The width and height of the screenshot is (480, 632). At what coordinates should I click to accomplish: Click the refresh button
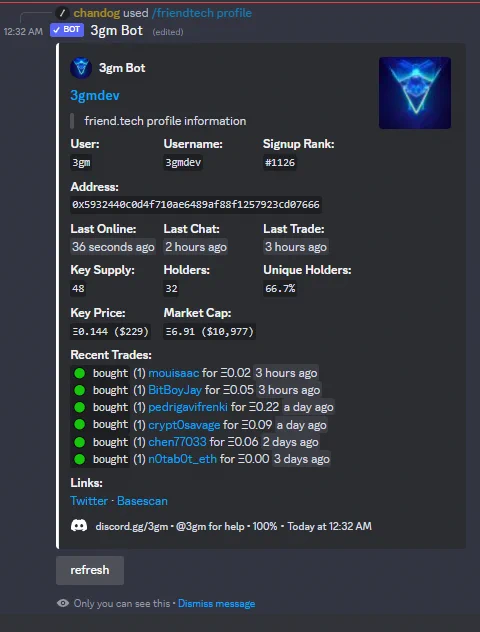pyautogui.click(x=90, y=570)
